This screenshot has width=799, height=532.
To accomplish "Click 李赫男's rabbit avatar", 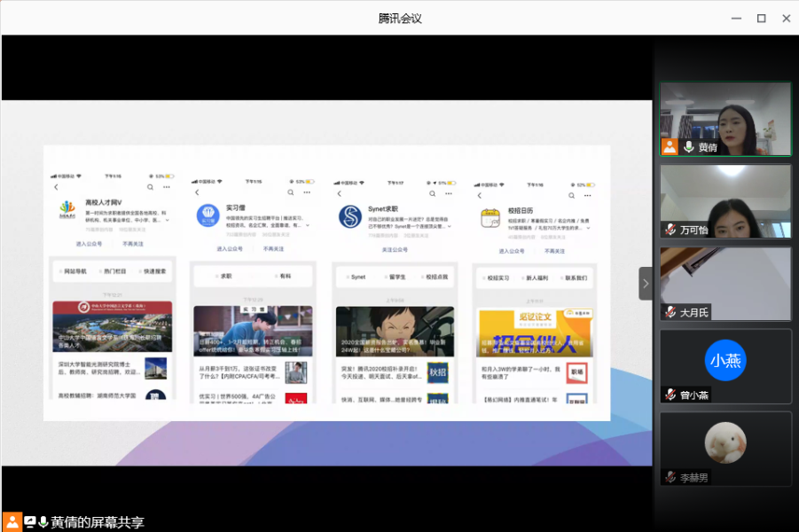I will coord(725,442).
